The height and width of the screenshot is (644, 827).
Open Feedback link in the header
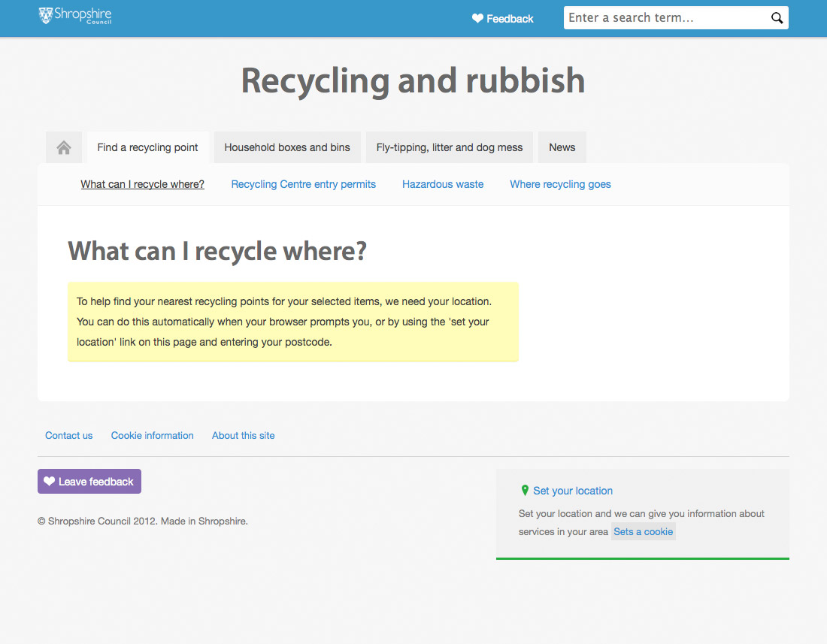[502, 19]
